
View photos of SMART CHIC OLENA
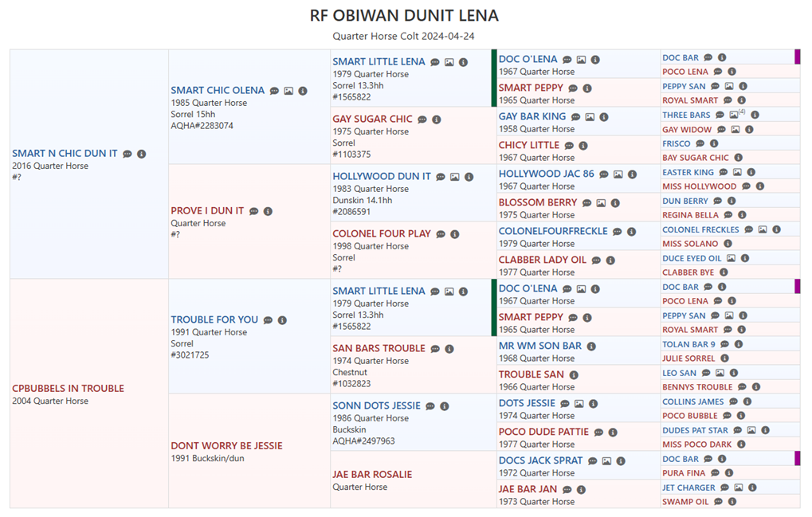pos(288,91)
